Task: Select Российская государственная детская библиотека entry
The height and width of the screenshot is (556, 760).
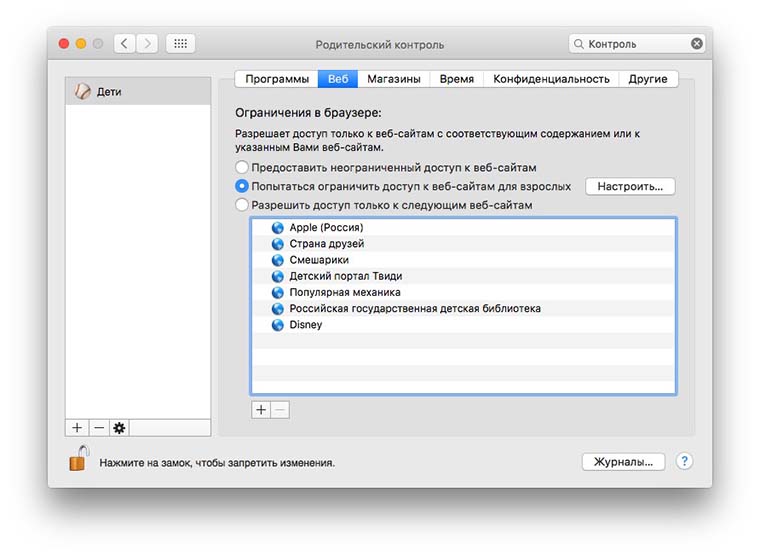Action: pyautogui.click(x=463, y=308)
